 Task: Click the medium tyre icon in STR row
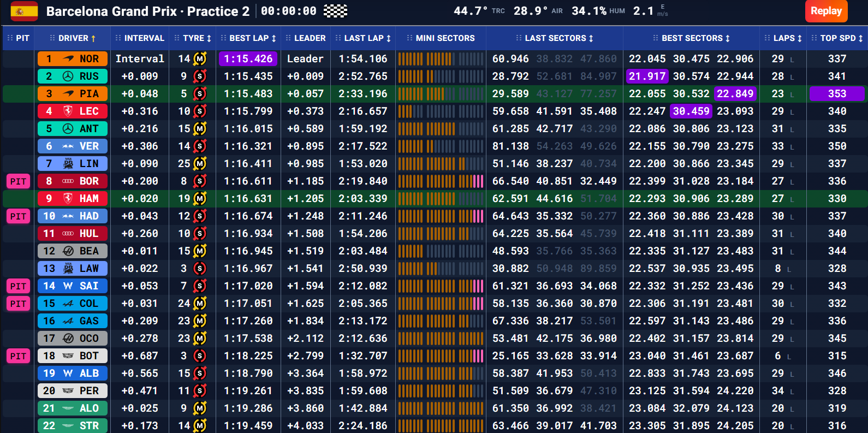click(200, 425)
